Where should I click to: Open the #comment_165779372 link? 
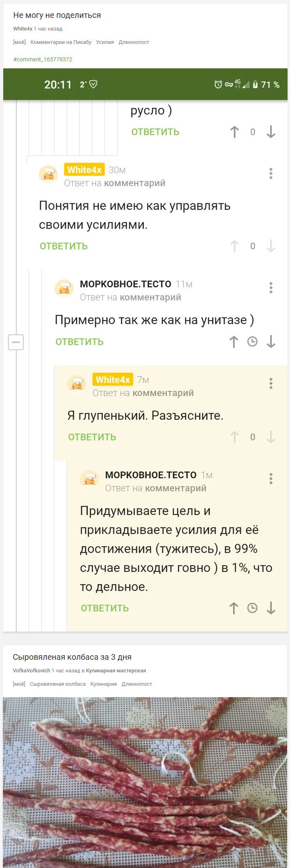tap(43, 59)
